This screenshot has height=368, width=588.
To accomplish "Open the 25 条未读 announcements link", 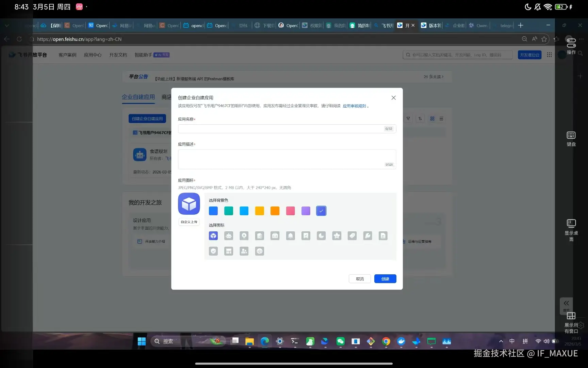I will click(434, 77).
